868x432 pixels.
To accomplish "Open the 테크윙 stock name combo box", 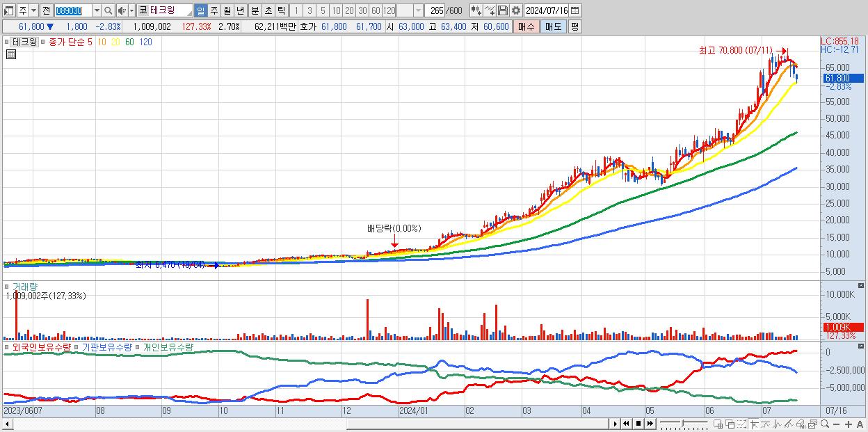I will tap(171, 10).
